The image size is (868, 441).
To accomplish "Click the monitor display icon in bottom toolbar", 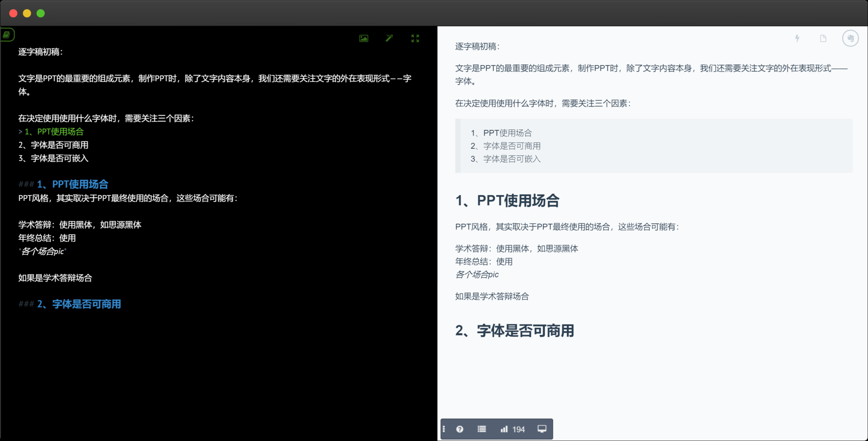I will coord(542,429).
